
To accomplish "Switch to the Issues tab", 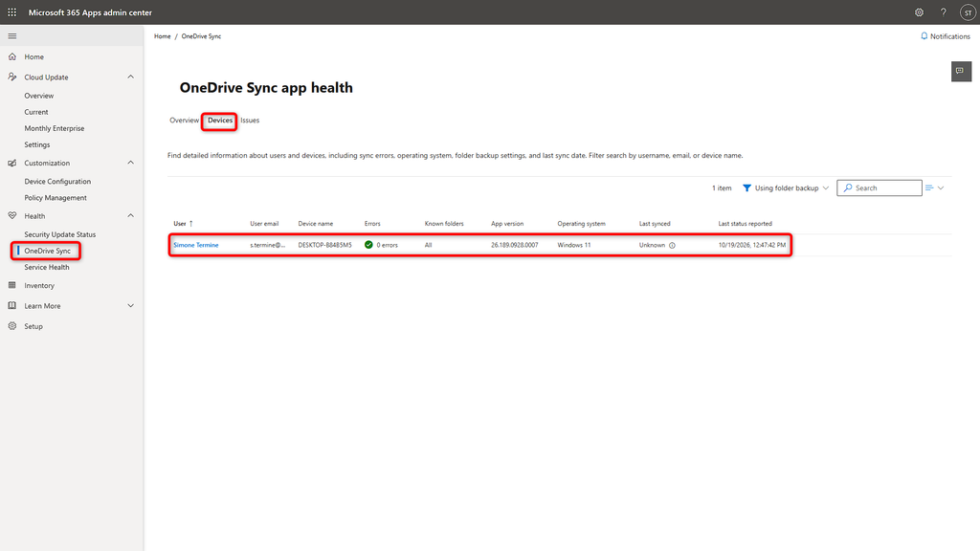I will (x=250, y=120).
